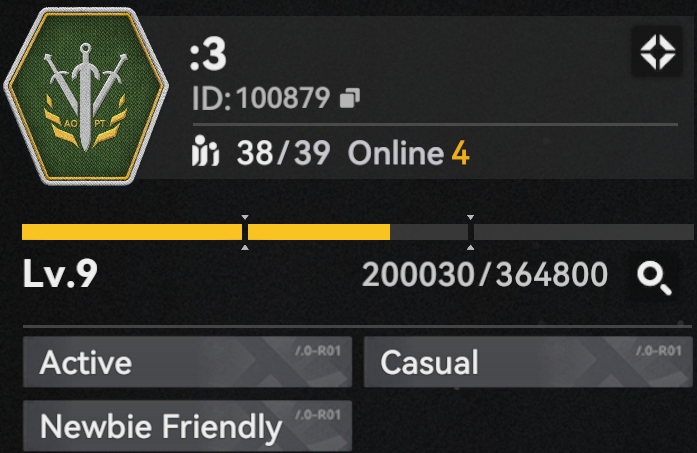Select the Newbie Friendly tag
This screenshot has height=453, width=697.
188,426
